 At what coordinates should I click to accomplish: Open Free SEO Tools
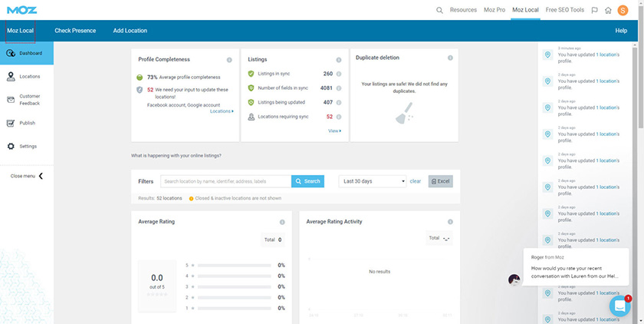(565, 10)
